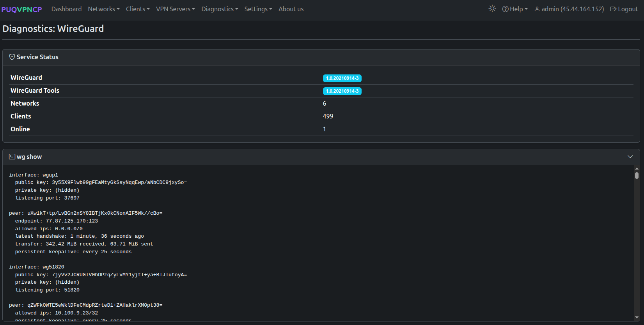The height and width of the screenshot is (325, 644).
Task: Click the 'Networks' row label
Action: pos(25,103)
